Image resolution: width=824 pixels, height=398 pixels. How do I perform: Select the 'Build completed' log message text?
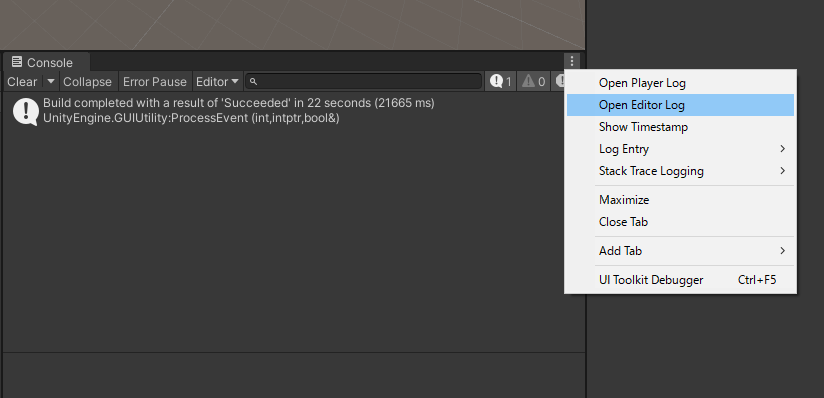pos(239,103)
